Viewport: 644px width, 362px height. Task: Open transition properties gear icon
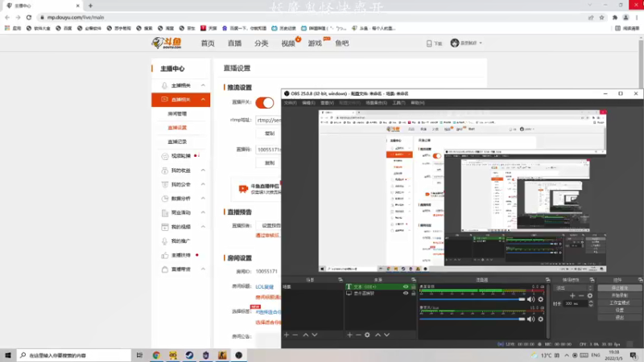click(590, 295)
